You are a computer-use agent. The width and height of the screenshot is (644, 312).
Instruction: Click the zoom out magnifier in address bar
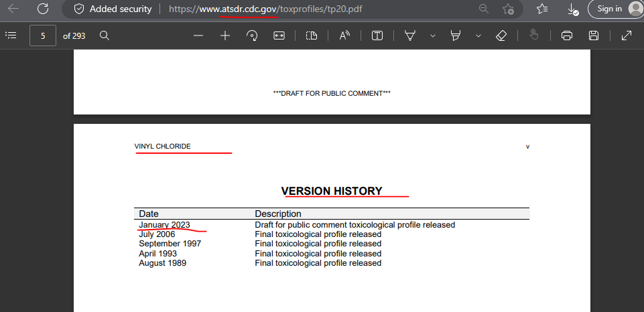(x=484, y=9)
